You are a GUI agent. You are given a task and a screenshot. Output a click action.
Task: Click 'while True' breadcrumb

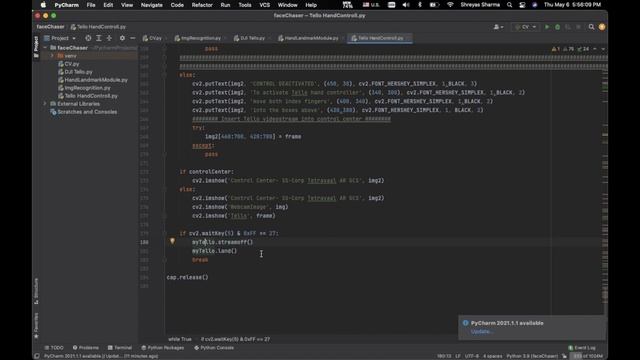click(x=180, y=339)
